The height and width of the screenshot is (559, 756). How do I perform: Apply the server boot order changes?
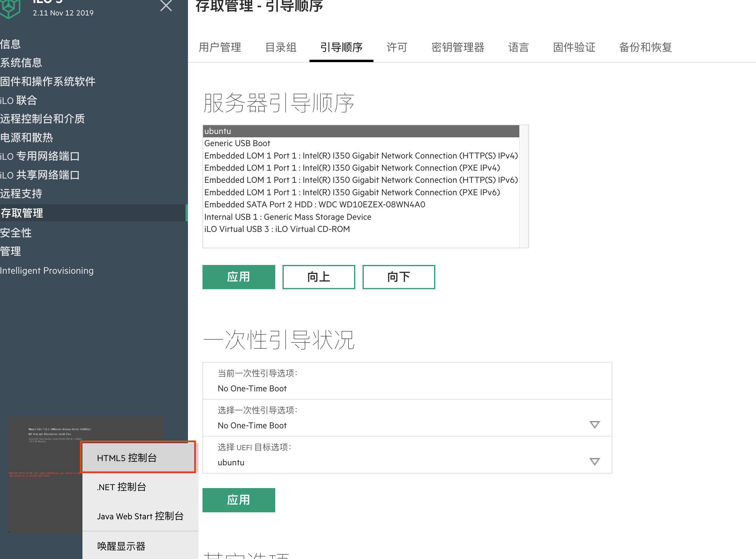[x=239, y=277]
